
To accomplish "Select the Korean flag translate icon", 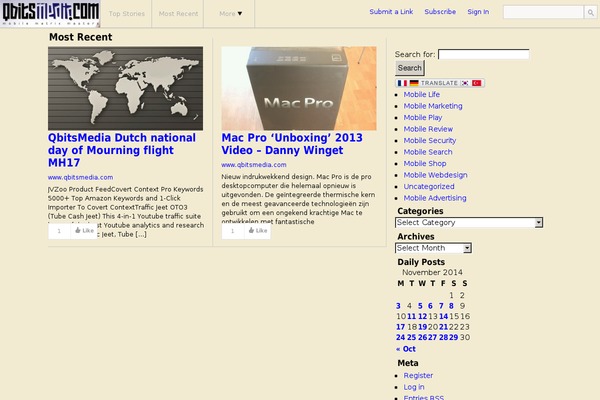I will coord(465,83).
